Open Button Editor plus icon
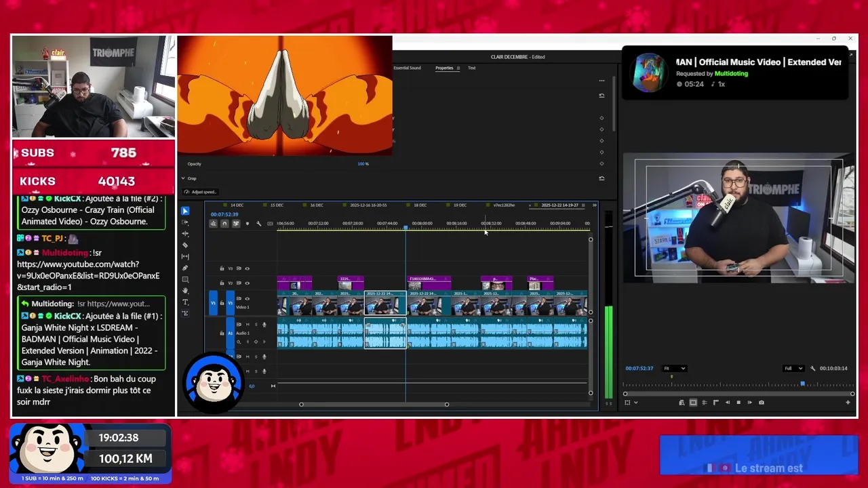The height and width of the screenshot is (488, 868). coord(848,403)
